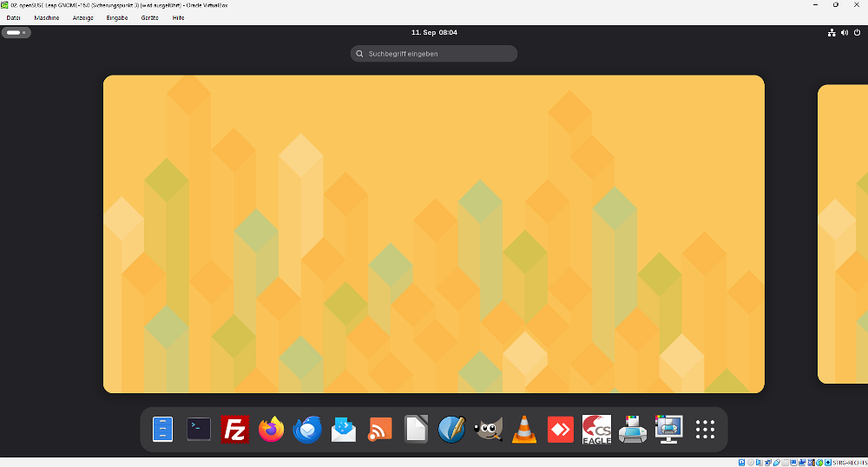This screenshot has height=467, width=868.
Task: Open the clock and calendar dropdown
Action: [x=434, y=32]
